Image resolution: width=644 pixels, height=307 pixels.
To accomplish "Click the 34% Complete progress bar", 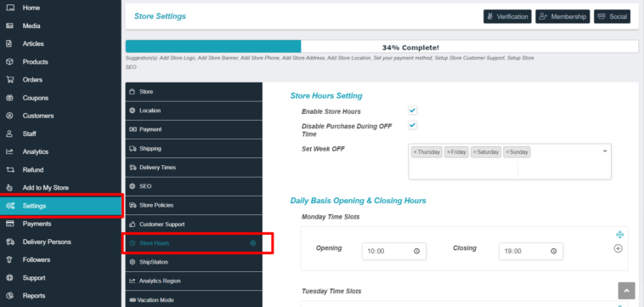I will 381,47.
